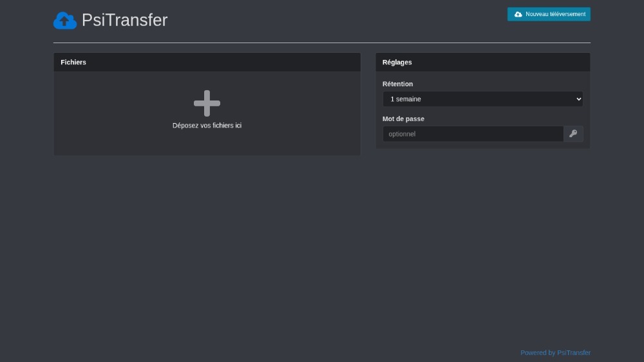Click the horizontal divider below the header
This screenshot has width=644, height=362.
click(321, 43)
